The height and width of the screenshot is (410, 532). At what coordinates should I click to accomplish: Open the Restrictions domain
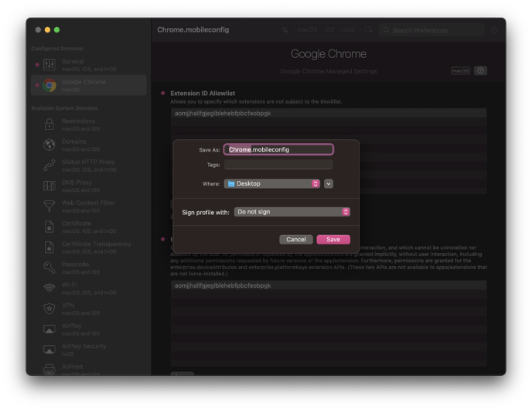[x=89, y=125]
